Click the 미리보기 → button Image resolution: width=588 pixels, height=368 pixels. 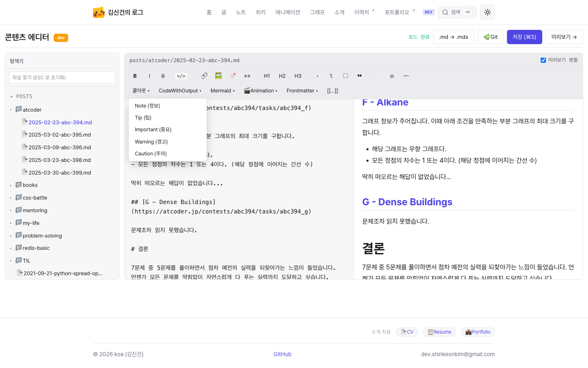(x=564, y=37)
